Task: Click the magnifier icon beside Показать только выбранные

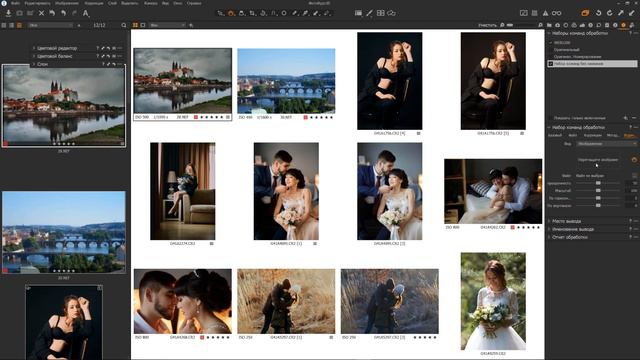Action: [626, 118]
